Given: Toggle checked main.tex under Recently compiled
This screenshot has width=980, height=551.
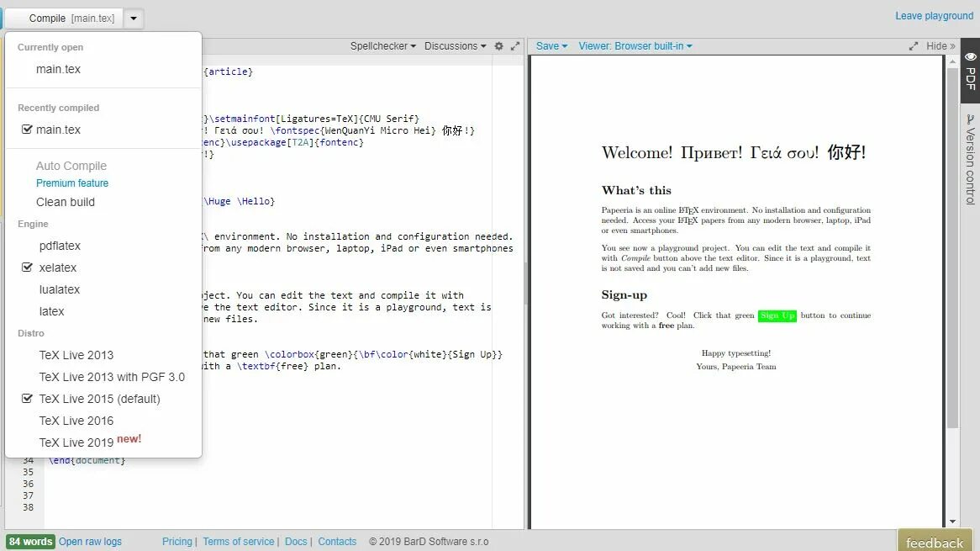Looking at the screenshot, I should pos(27,130).
